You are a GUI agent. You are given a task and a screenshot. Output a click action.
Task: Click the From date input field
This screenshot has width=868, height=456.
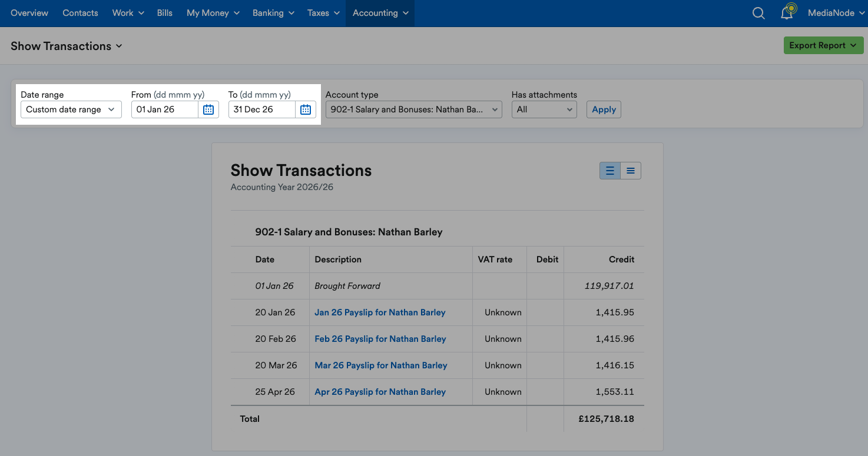coord(165,109)
